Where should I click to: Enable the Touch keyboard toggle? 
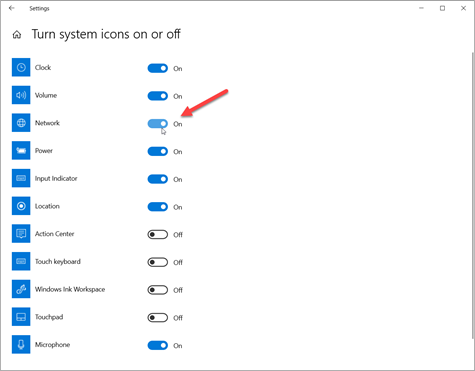[158, 262]
